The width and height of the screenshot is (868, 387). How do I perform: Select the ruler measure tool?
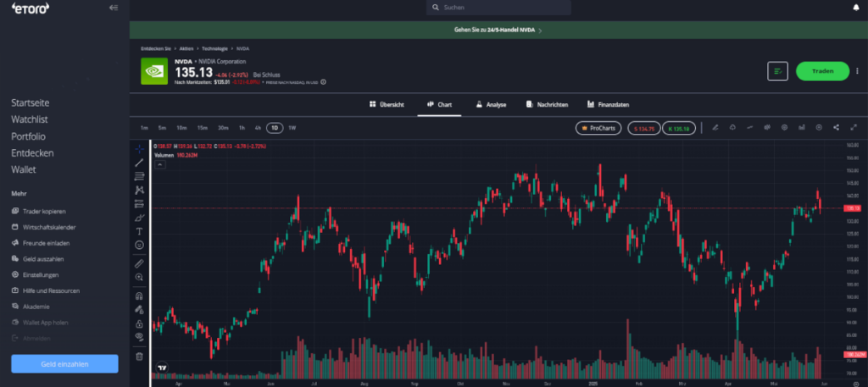click(140, 263)
